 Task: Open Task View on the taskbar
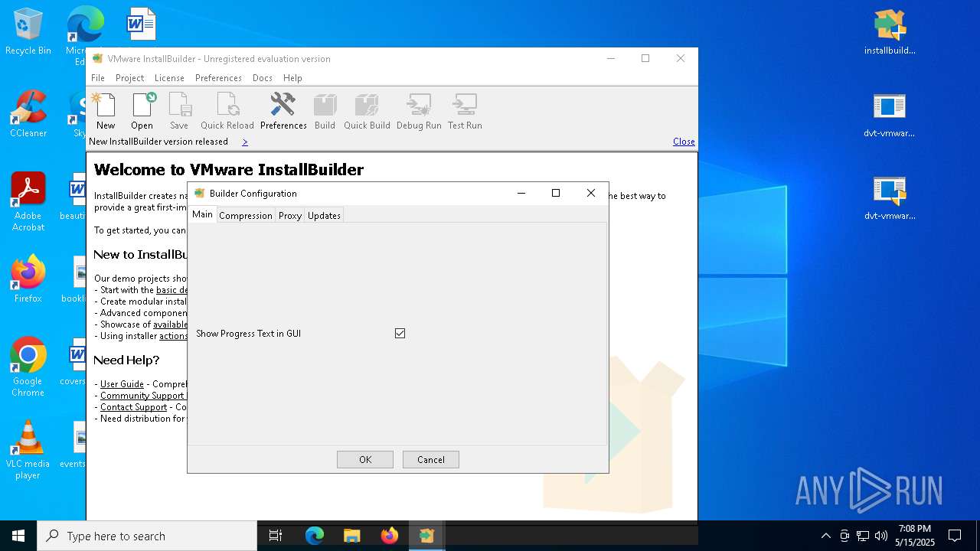(x=276, y=536)
